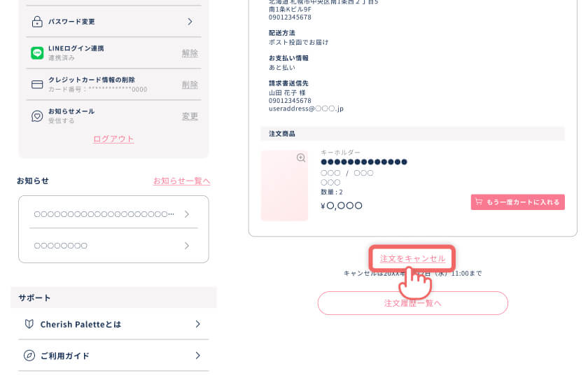Select the パスワード変更 menu row
Viewport: 588px width, 378px height.
pos(113,22)
